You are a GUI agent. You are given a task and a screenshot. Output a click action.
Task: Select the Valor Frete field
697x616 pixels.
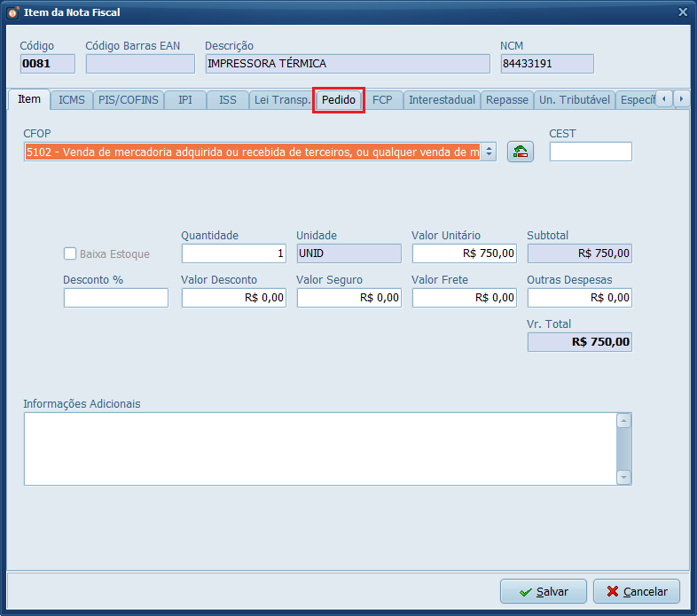[464, 298]
